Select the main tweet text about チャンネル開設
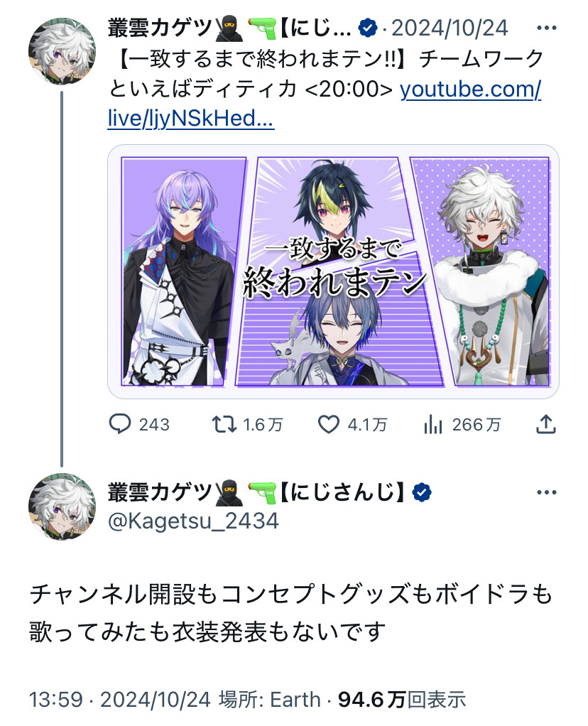This screenshot has height=726, width=588. click(x=290, y=612)
